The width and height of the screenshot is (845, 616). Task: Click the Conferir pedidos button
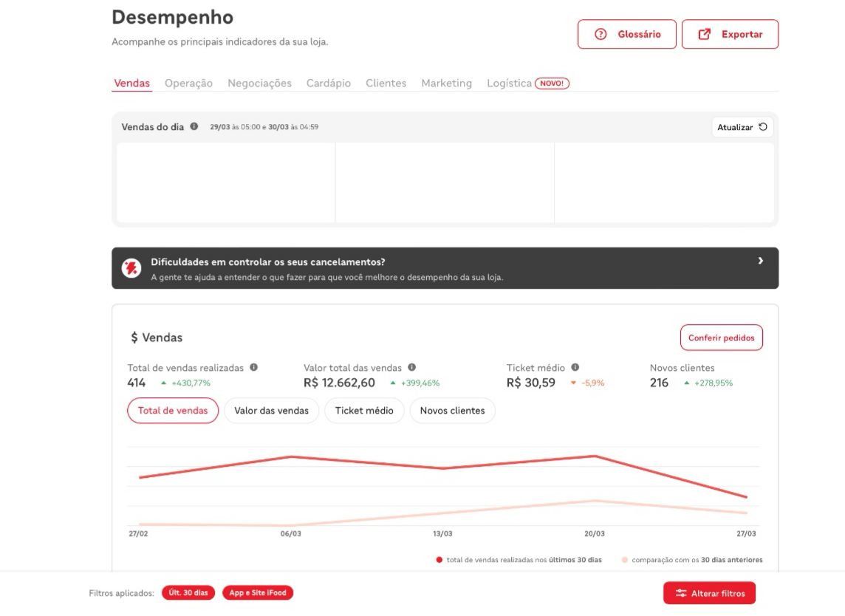tap(722, 338)
